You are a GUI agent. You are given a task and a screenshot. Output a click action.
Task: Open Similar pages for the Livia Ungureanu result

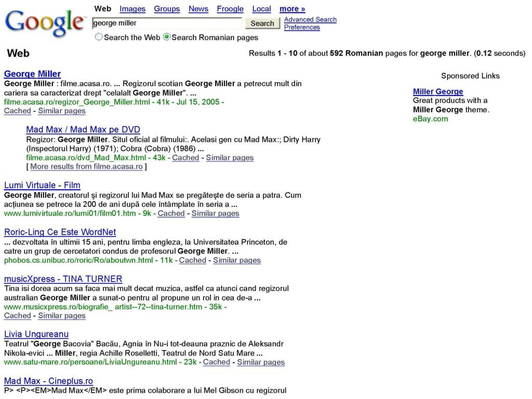pyautogui.click(x=261, y=362)
